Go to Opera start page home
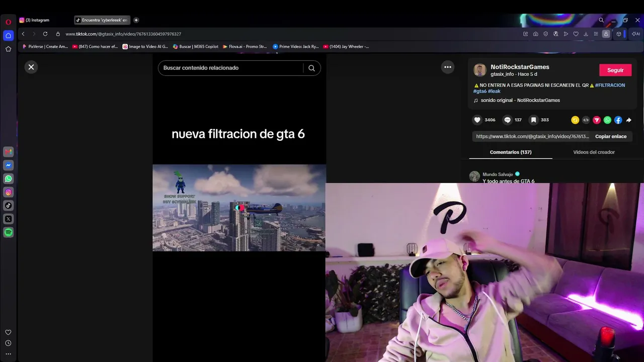The image size is (644, 362). click(8, 35)
